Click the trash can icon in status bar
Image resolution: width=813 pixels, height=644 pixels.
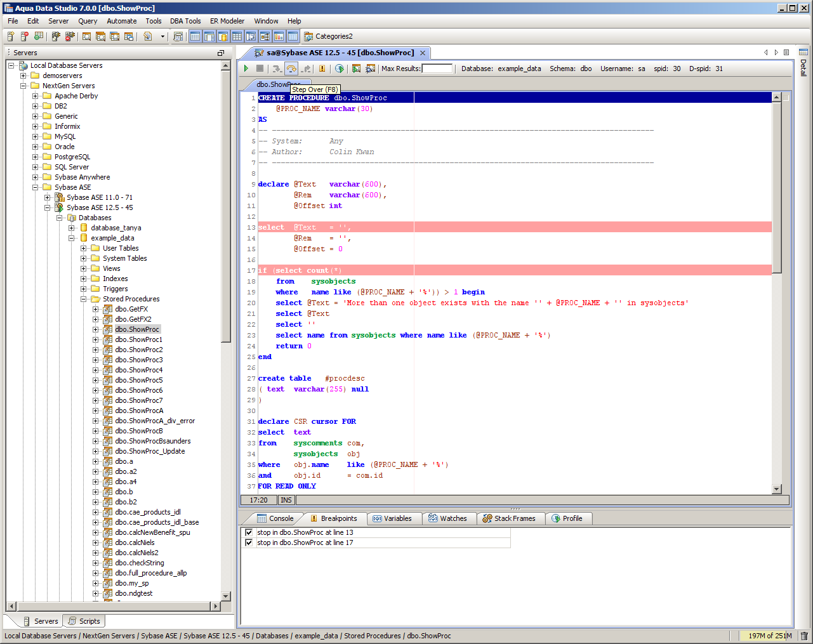coord(804,636)
